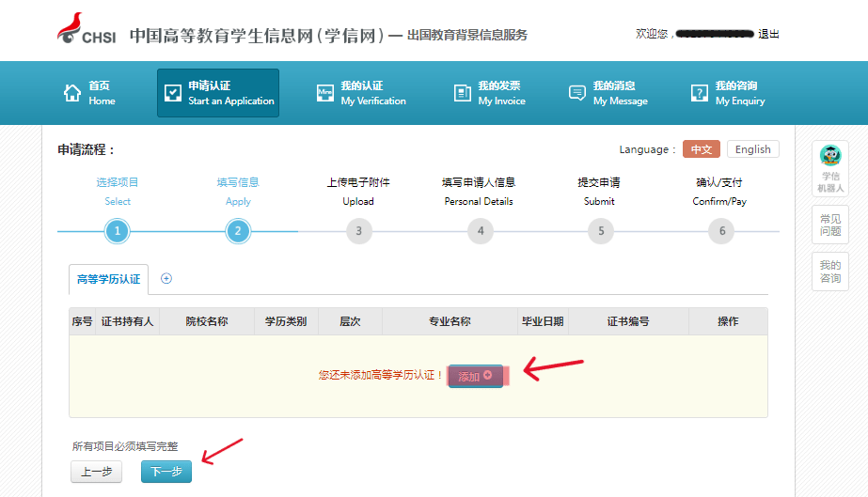Click the Home house icon
The image size is (868, 497).
72,93
